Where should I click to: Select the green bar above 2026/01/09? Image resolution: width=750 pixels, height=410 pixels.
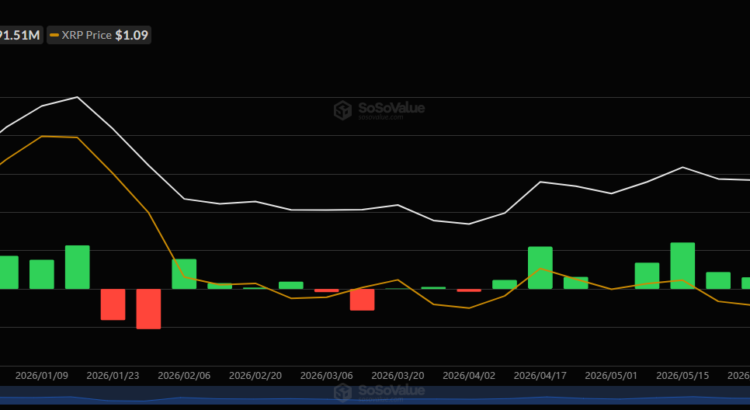click(42, 274)
